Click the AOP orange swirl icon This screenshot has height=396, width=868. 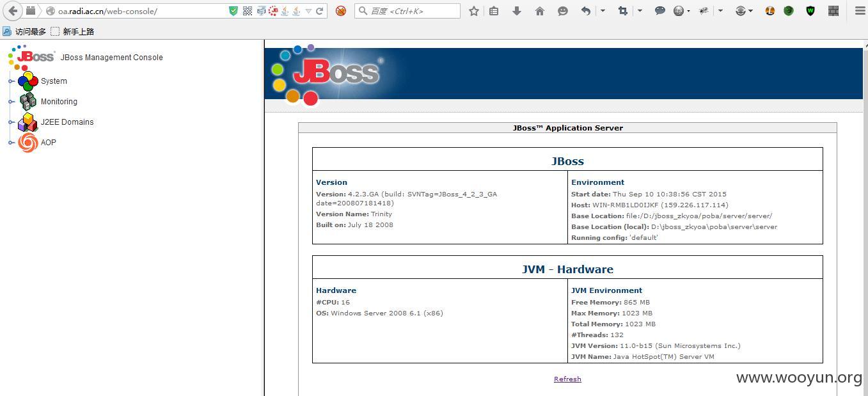tap(28, 143)
